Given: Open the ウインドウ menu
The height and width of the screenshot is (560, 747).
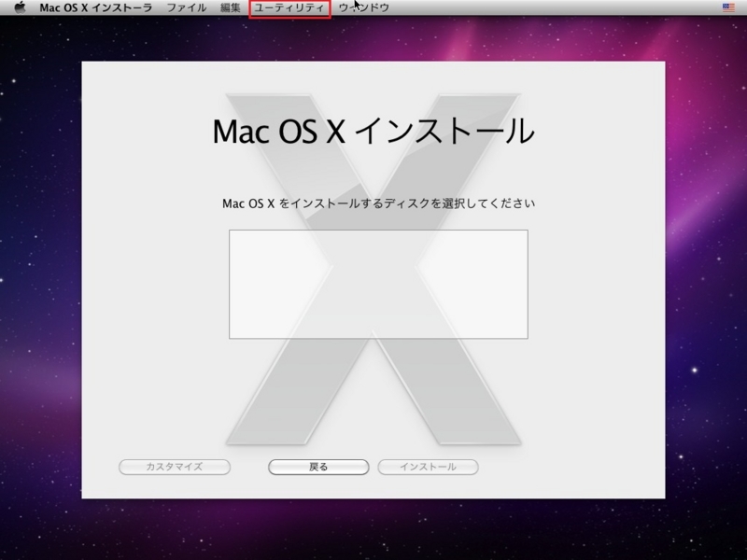Looking at the screenshot, I should (363, 7).
